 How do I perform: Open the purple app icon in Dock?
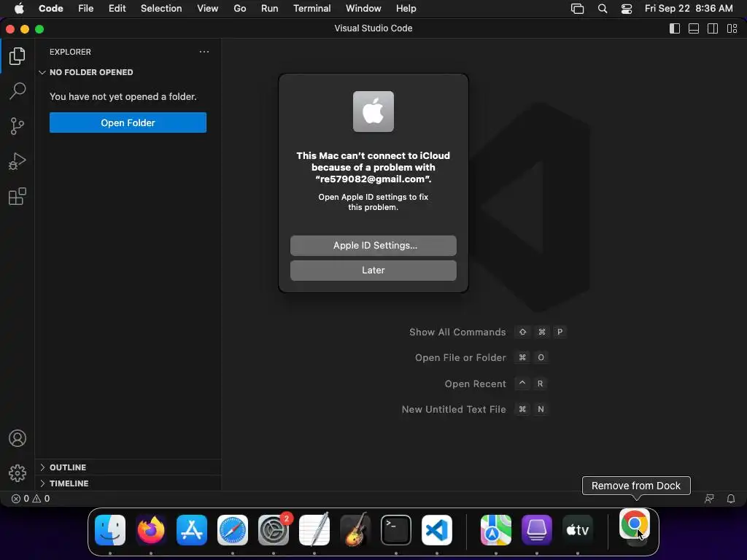click(x=537, y=529)
